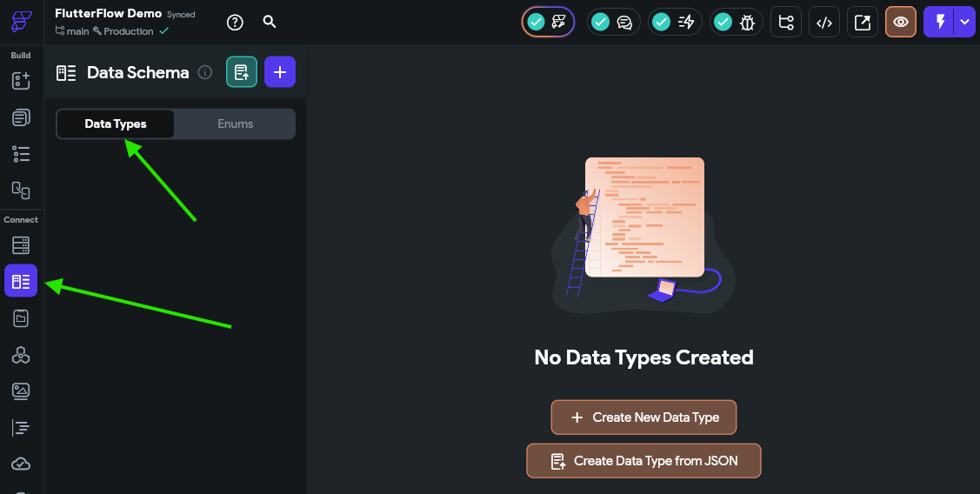Open the project search magnifier icon
This screenshot has width=980, height=494.
270,22
